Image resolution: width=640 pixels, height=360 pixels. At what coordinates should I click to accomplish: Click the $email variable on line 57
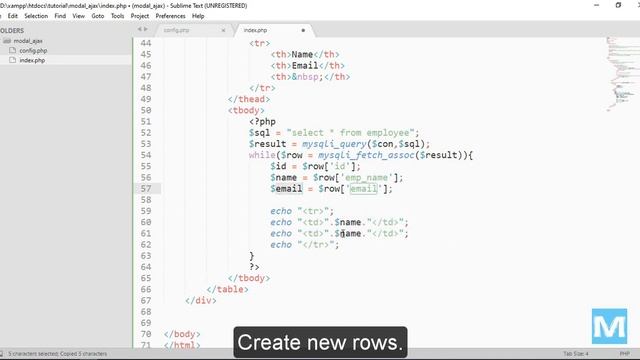pos(286,189)
